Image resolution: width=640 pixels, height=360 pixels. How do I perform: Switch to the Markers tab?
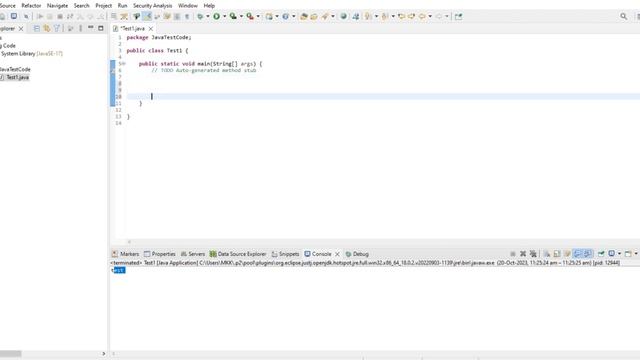[x=125, y=254]
